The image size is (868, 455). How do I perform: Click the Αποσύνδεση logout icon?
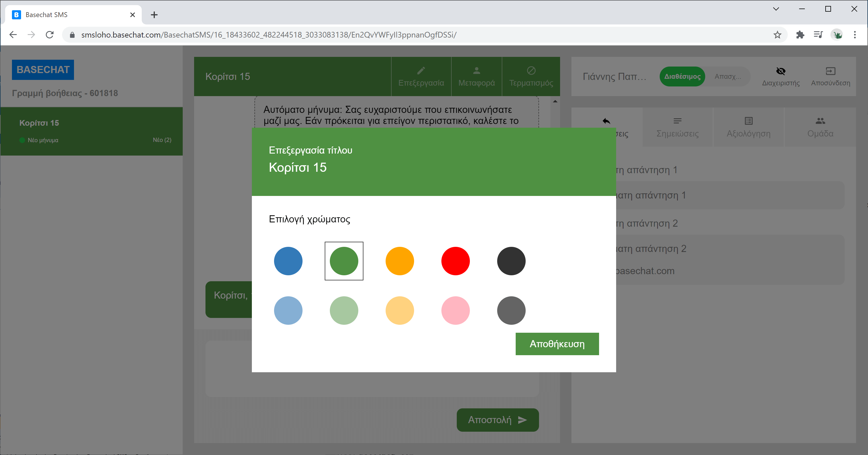click(830, 71)
